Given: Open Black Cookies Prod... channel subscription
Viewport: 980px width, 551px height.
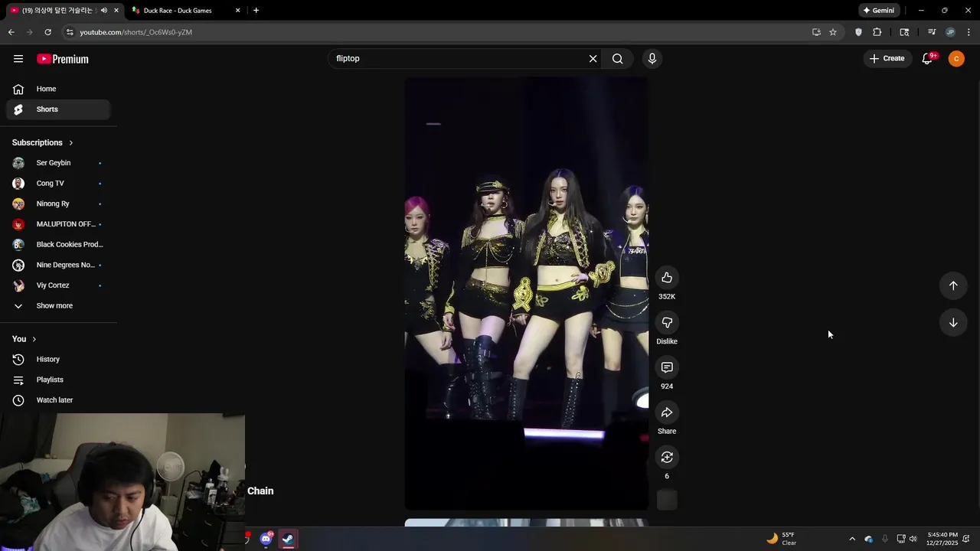Looking at the screenshot, I should pos(58,244).
